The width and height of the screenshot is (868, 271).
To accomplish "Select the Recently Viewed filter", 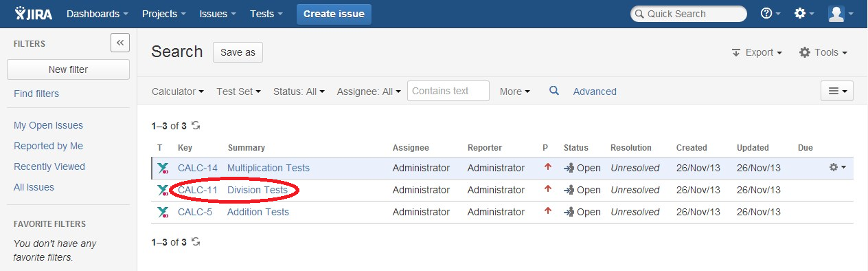I will coord(49,166).
